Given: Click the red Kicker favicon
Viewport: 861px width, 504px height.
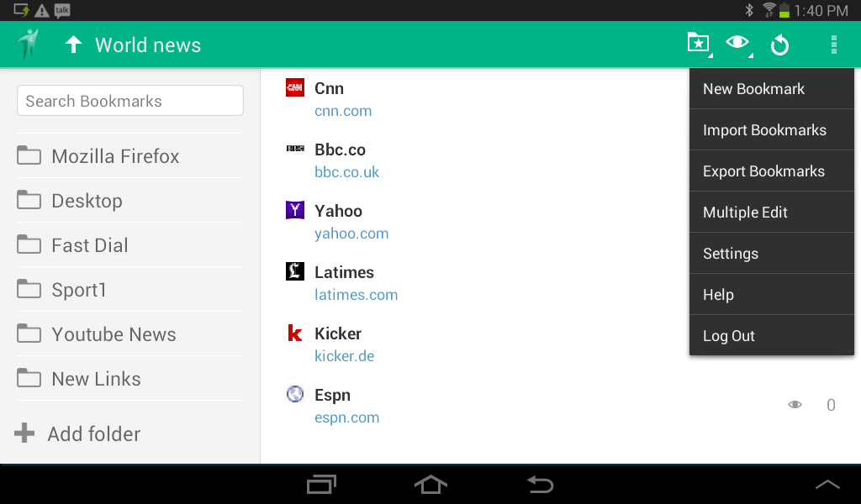Looking at the screenshot, I should pos(295,333).
